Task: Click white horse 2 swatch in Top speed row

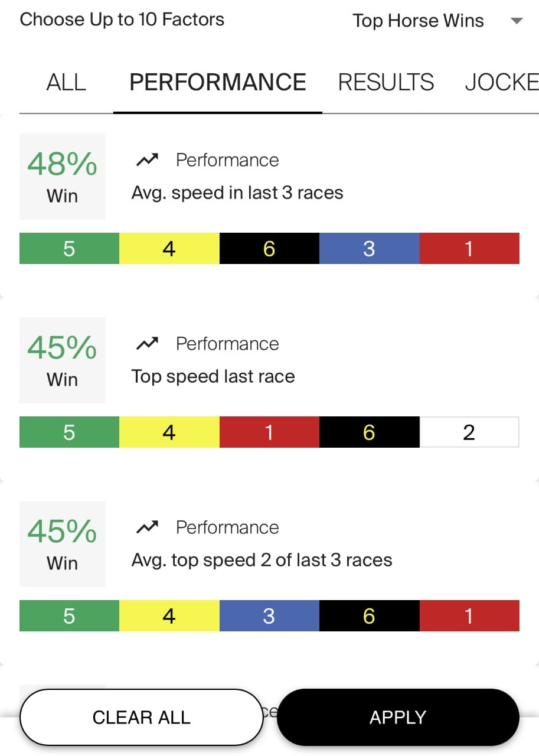Action: click(x=469, y=432)
